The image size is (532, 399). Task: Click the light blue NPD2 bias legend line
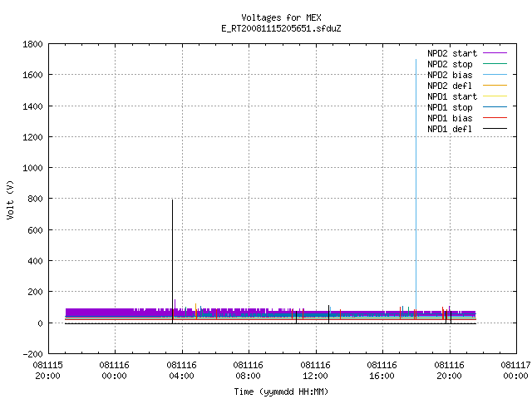click(495, 74)
